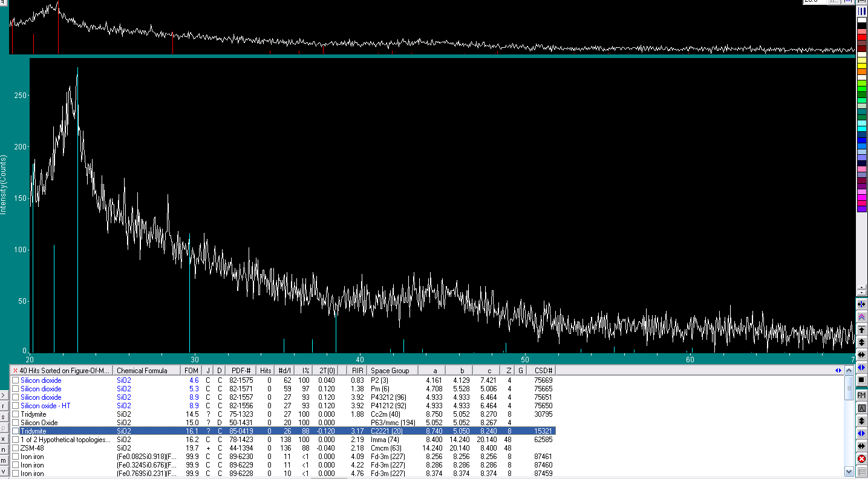Click space group 'Cmcm (63)'
This screenshot has width=868, height=479.
point(387,448)
